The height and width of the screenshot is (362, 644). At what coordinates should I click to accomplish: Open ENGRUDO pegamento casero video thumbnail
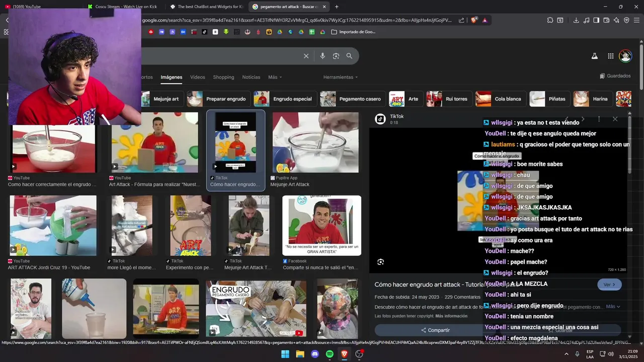(x=256, y=308)
